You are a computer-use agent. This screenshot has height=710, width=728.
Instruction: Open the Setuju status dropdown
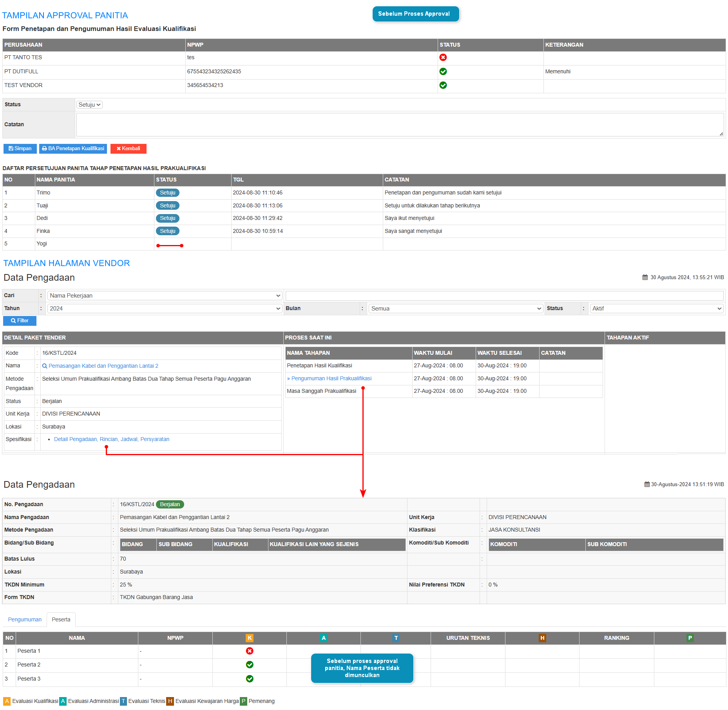point(89,105)
